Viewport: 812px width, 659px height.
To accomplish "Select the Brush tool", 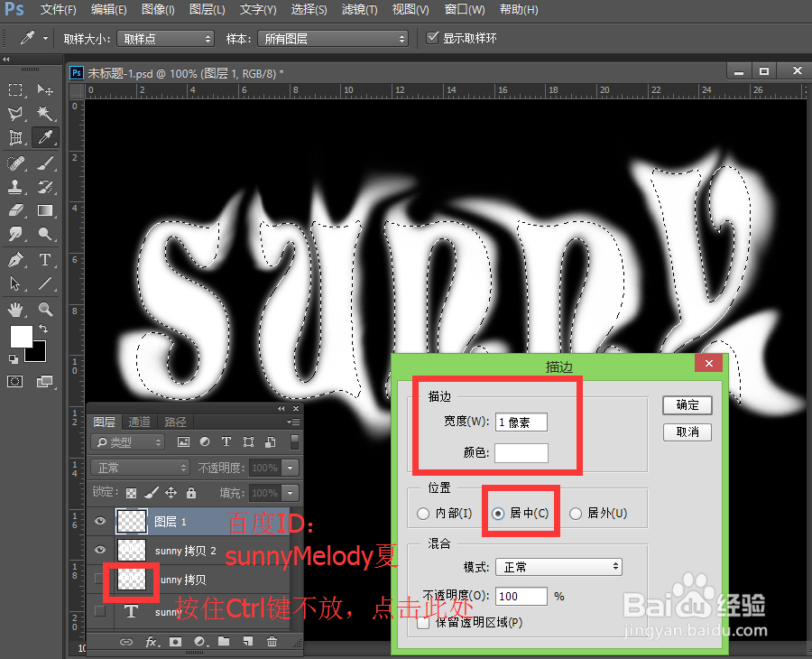I will pos(45,163).
